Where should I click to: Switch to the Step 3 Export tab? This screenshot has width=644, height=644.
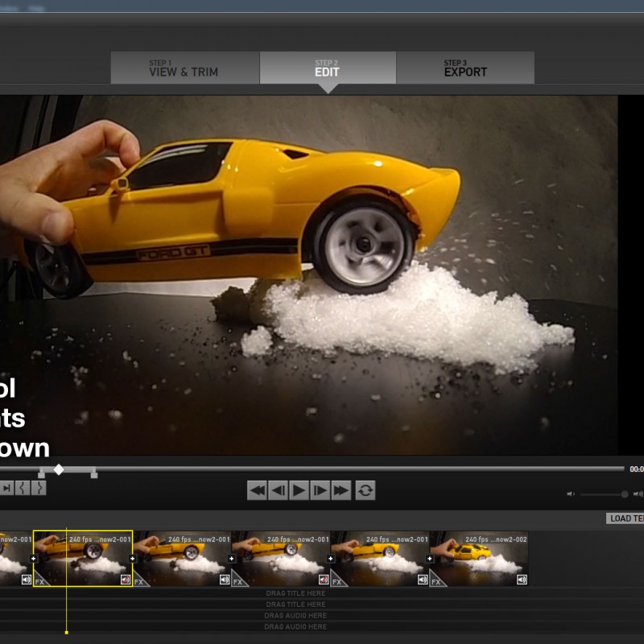pos(465,68)
